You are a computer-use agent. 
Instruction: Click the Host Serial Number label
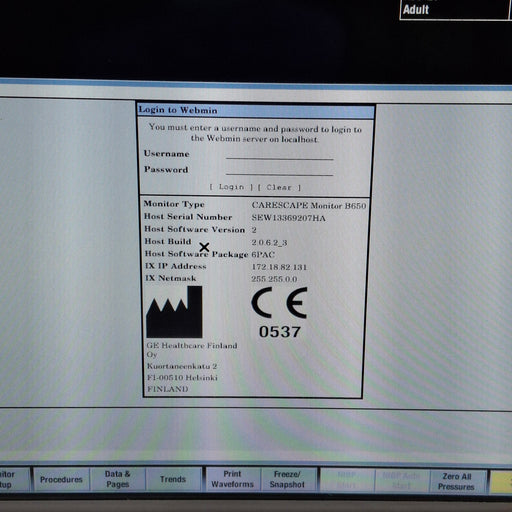[188, 217]
